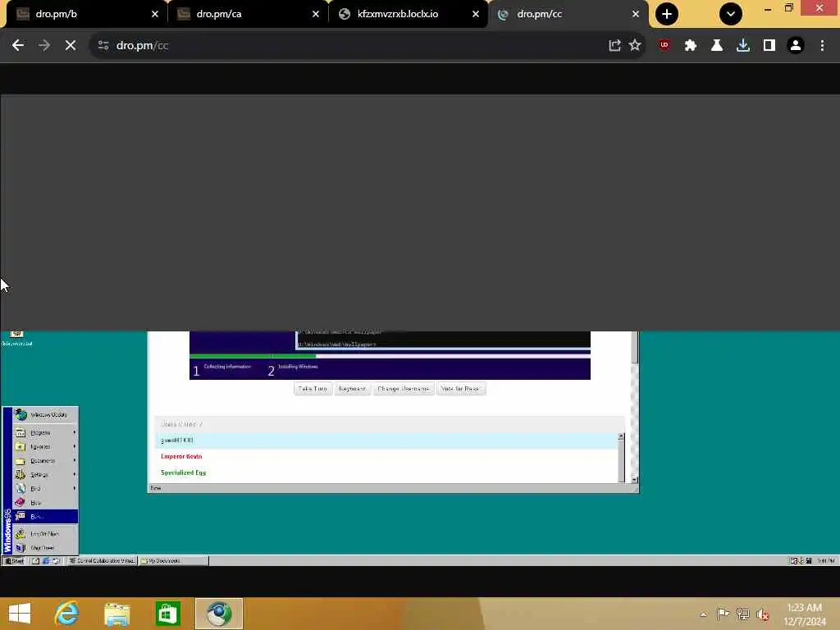
Task: Open Windows Update in the Start menu
Action: pyautogui.click(x=46, y=414)
